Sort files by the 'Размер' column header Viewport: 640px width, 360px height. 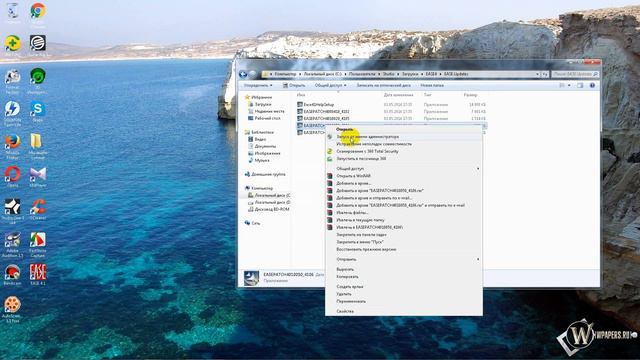(470, 95)
